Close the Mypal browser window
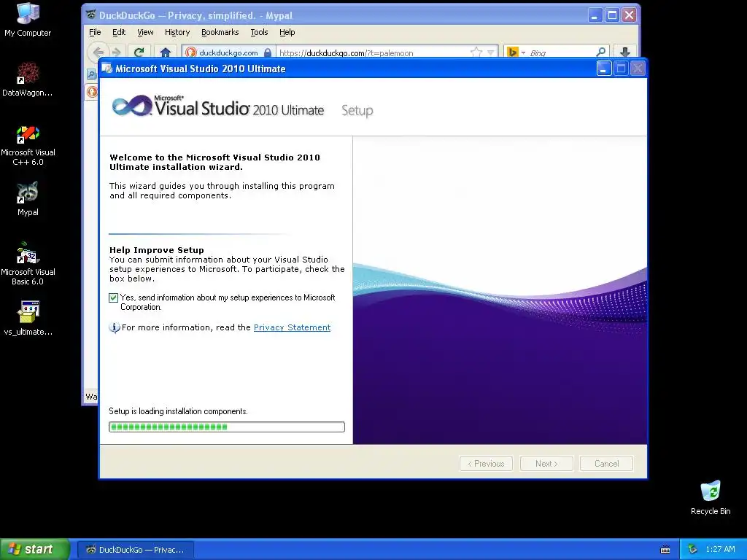Screen dimensions: 747x560 tap(630, 15)
